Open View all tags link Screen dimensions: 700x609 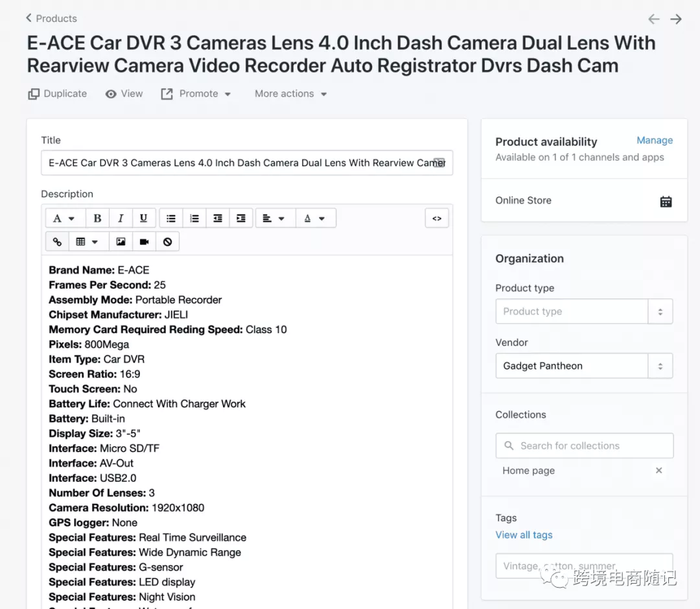524,535
